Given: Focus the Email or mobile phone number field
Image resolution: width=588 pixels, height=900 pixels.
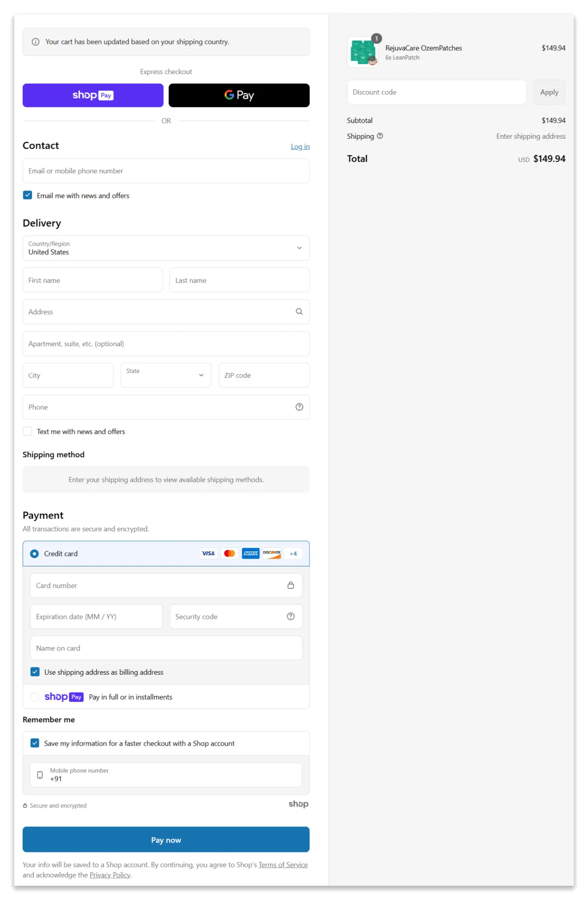Looking at the screenshot, I should click(x=166, y=171).
